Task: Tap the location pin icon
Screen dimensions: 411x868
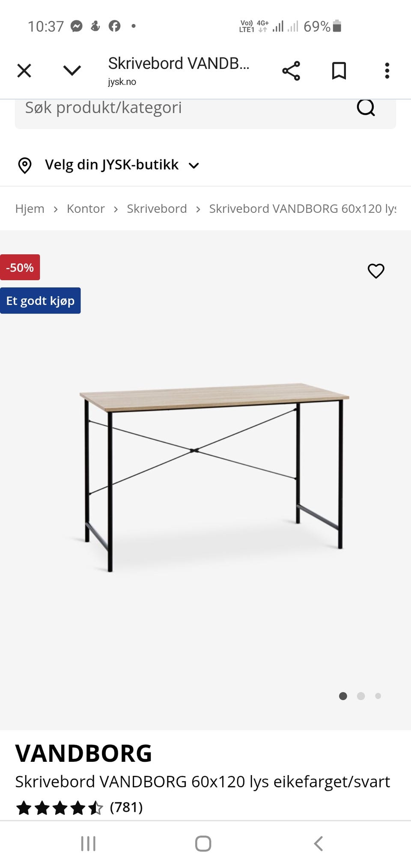Action: 25,165
